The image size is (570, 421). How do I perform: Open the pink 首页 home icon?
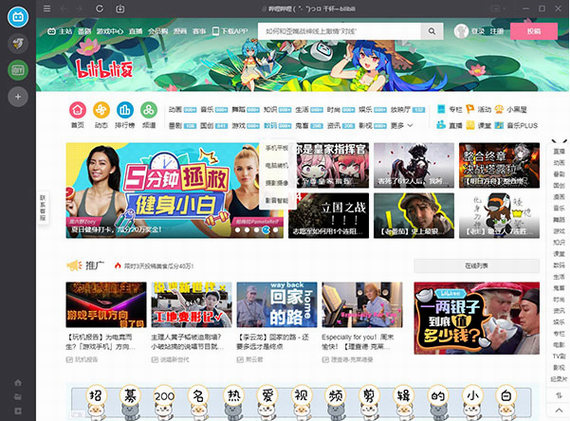click(x=78, y=110)
